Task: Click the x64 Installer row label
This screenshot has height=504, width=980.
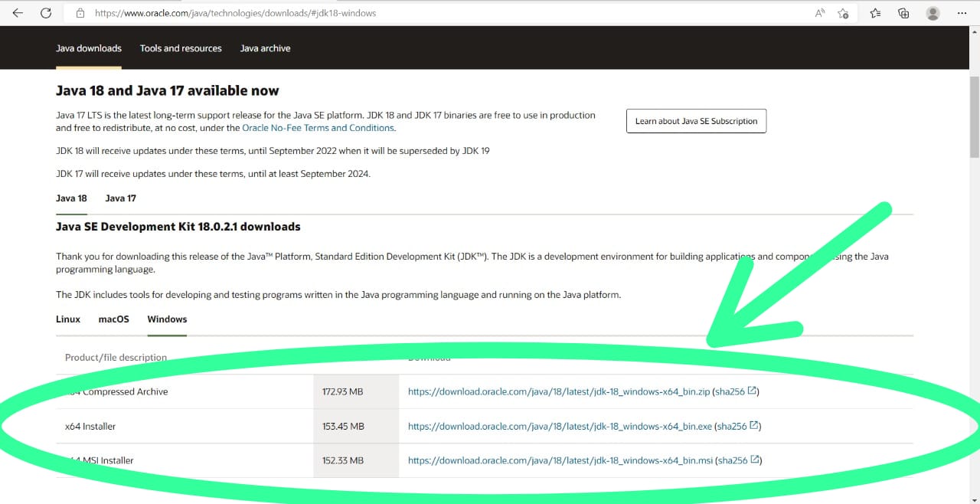Action: pos(90,426)
